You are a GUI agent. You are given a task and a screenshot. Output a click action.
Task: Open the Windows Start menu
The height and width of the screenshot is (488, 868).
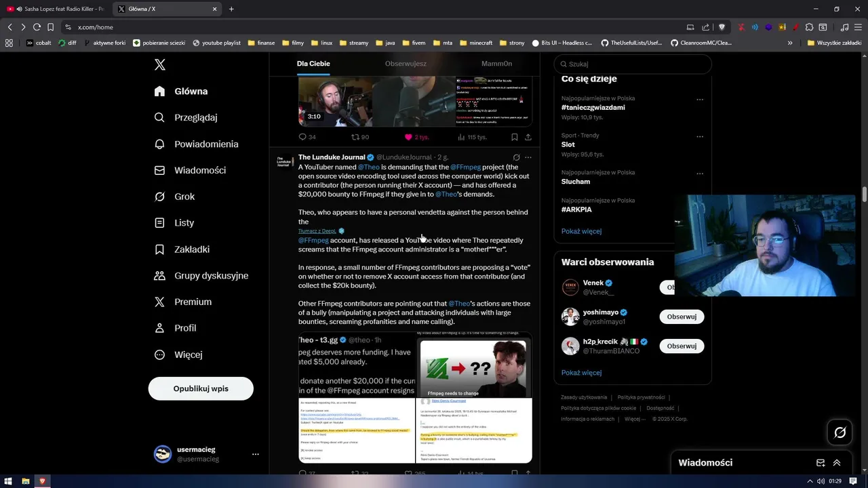8,481
